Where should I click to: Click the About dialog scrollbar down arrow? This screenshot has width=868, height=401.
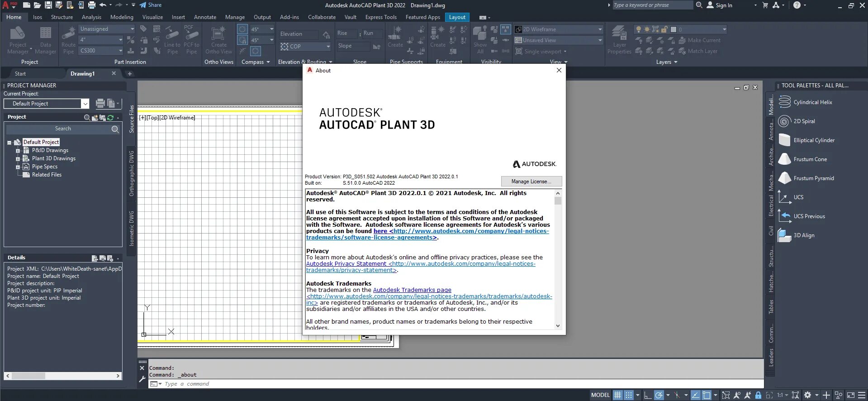(558, 325)
